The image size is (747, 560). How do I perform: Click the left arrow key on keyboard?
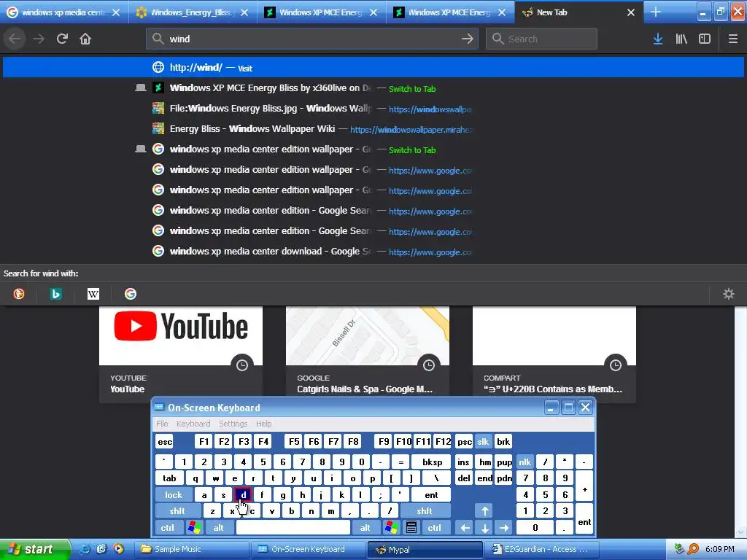[x=465, y=528]
